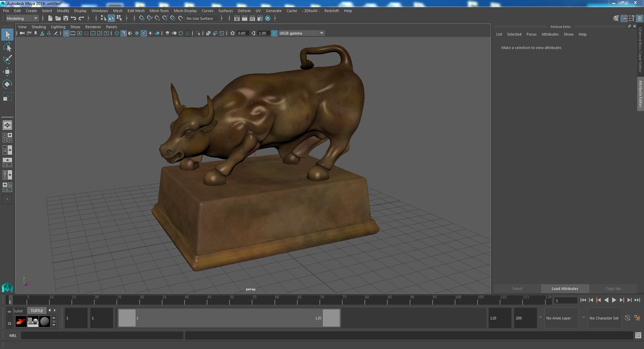The height and width of the screenshot is (349, 644).
Task: Choose the Rotate tool in toolbox
Action: click(x=7, y=84)
